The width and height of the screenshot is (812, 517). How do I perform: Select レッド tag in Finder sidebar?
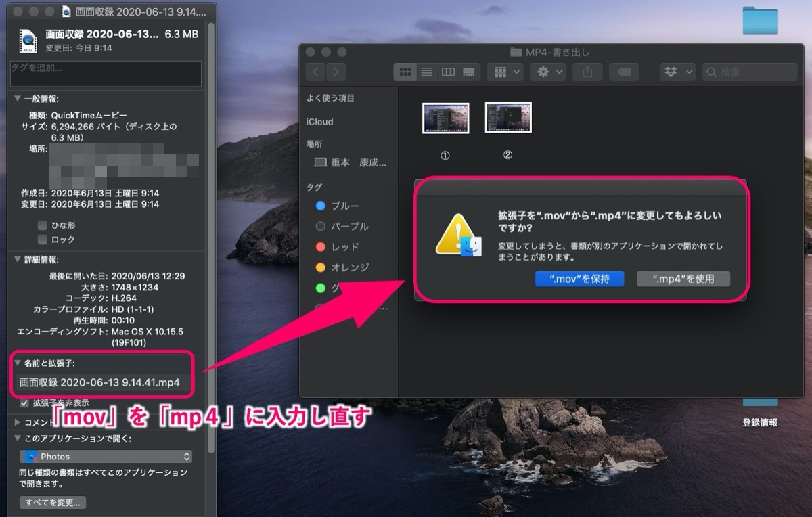point(338,247)
